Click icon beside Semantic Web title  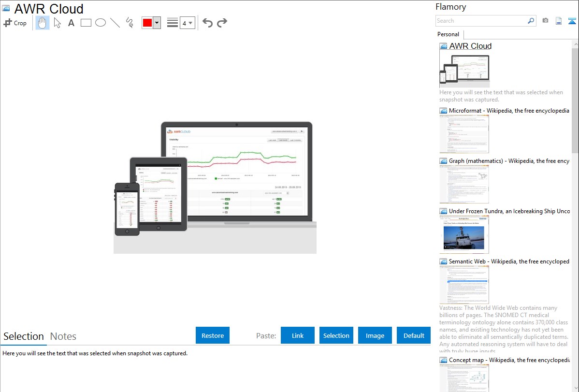[443, 261]
